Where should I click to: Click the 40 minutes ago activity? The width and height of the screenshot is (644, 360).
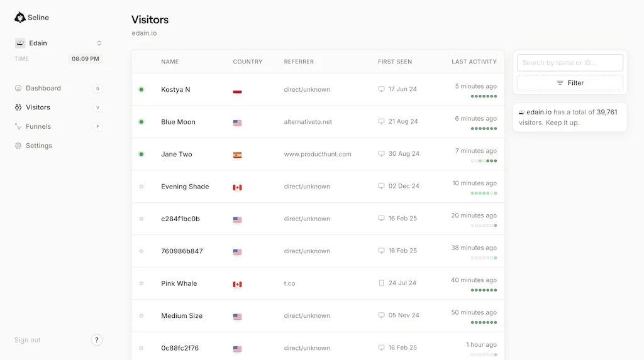474,280
